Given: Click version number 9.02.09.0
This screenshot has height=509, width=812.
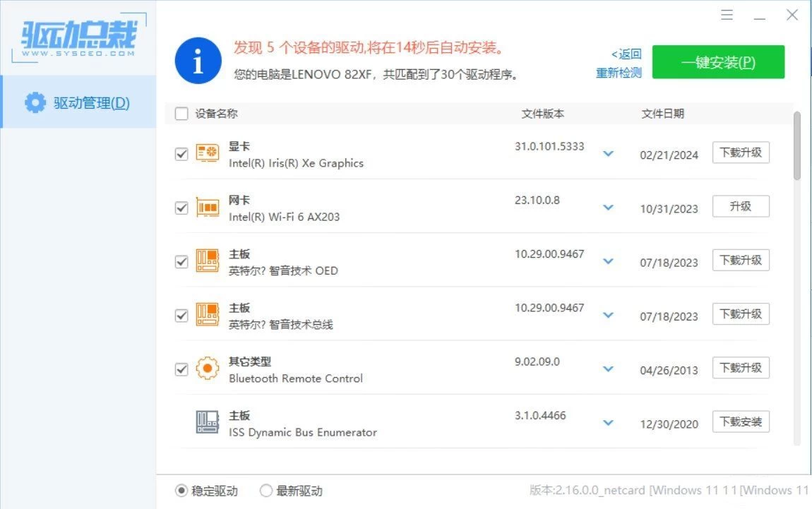Looking at the screenshot, I should point(537,362).
